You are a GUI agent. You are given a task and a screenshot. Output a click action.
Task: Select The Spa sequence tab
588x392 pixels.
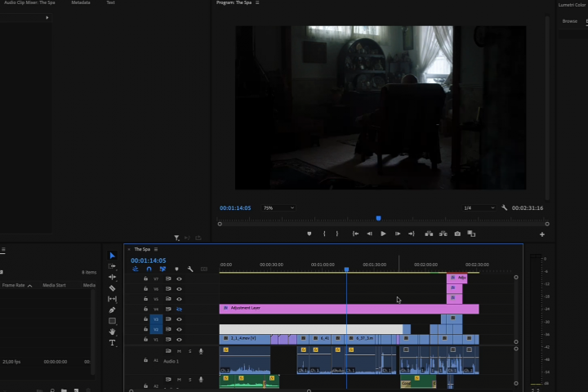142,249
